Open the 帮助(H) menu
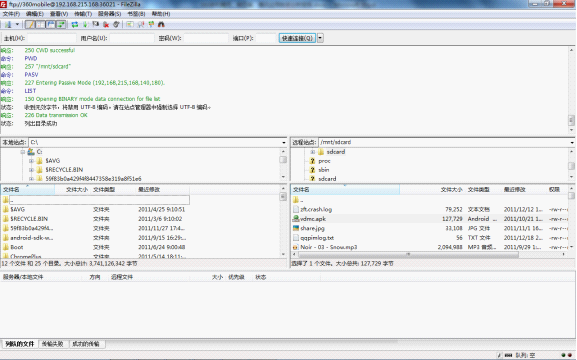This screenshot has width=577, height=360. (161, 14)
